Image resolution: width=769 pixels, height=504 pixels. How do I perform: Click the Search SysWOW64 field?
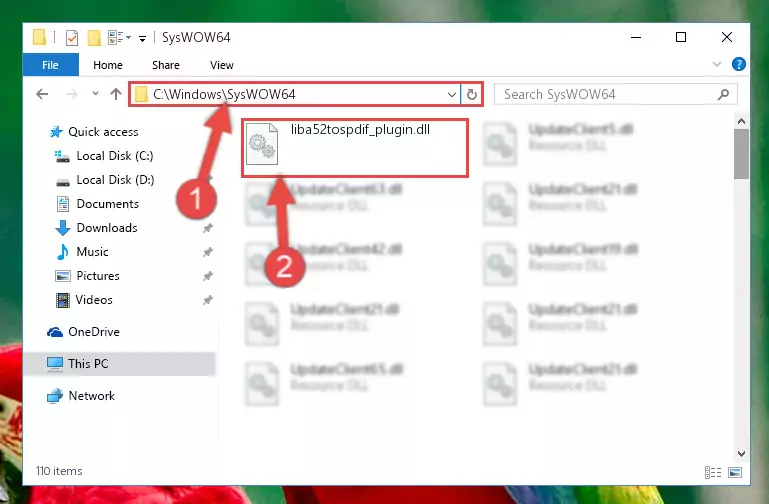pyautogui.click(x=615, y=94)
